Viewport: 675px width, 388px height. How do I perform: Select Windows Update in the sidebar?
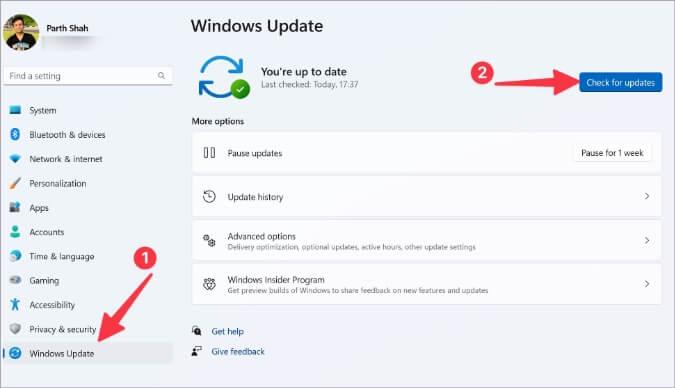(88, 353)
